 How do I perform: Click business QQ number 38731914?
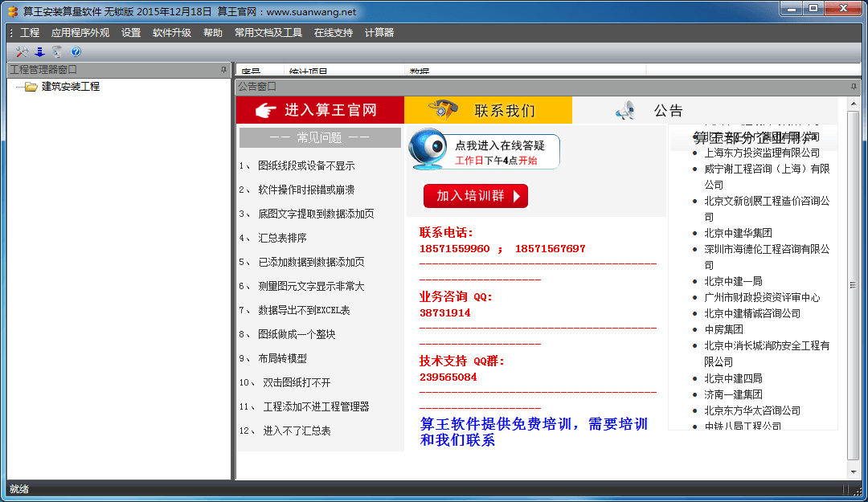coord(445,312)
